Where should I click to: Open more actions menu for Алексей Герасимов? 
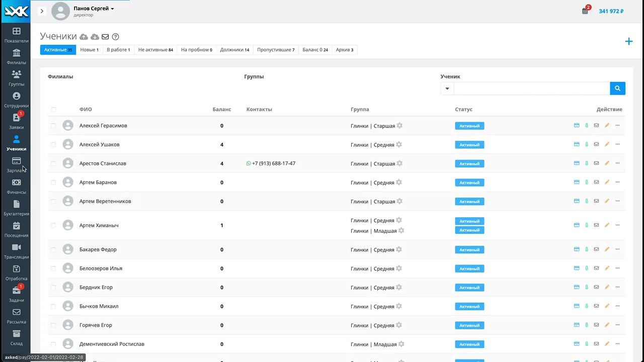[x=617, y=126]
